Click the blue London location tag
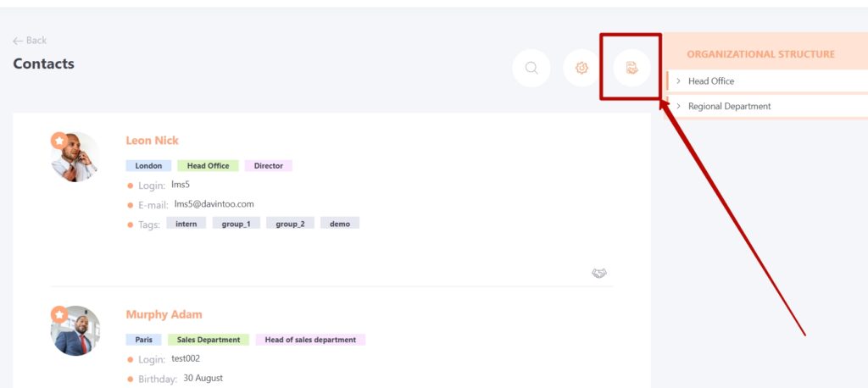This screenshot has height=388, width=868. [x=148, y=165]
